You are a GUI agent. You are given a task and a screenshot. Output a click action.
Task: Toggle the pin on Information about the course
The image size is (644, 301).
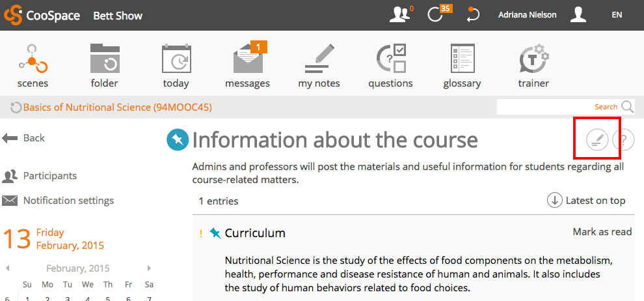[178, 140]
